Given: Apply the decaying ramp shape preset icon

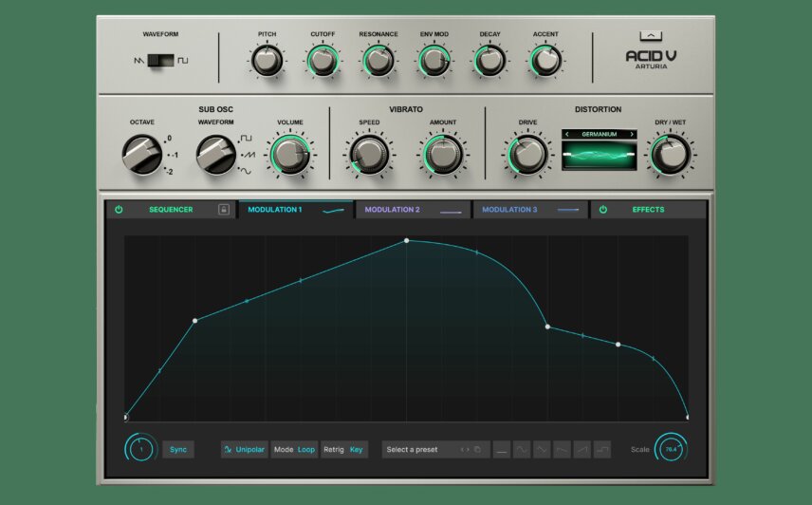Looking at the screenshot, I should pos(562,450).
